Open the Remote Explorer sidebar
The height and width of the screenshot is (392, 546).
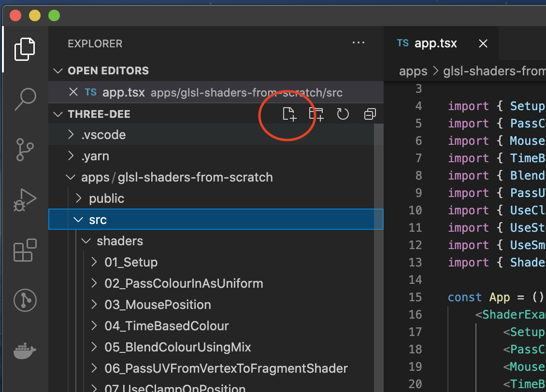click(24, 300)
